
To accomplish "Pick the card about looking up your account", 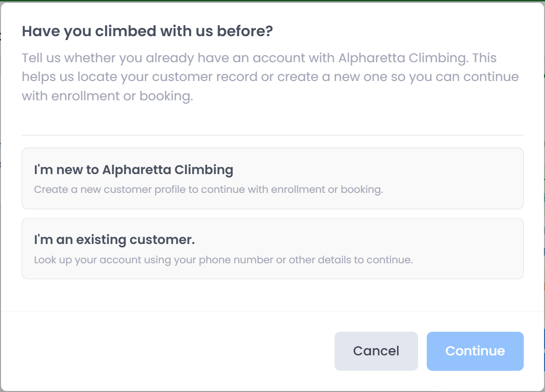I will pos(272,249).
